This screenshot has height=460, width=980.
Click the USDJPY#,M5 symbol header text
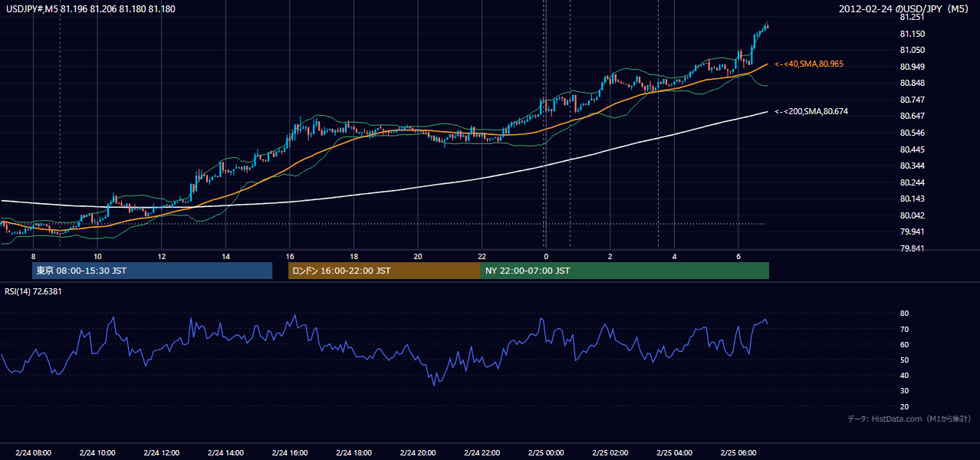tap(90, 8)
